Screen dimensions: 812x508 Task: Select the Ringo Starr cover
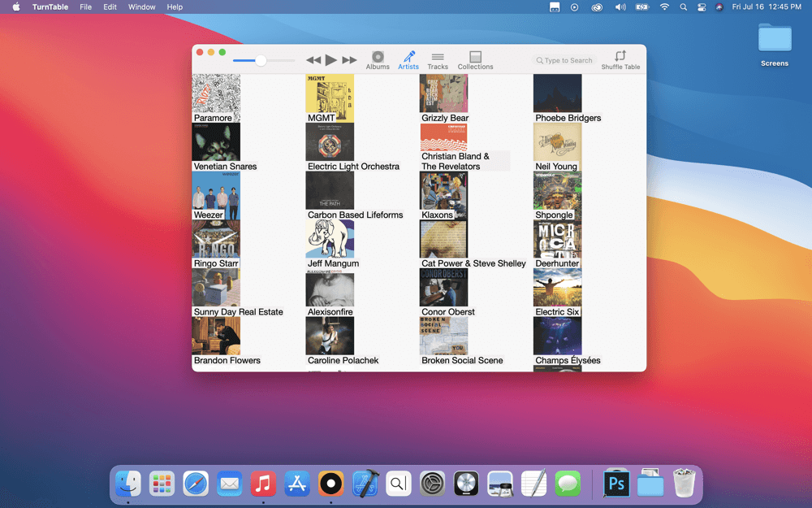216,238
